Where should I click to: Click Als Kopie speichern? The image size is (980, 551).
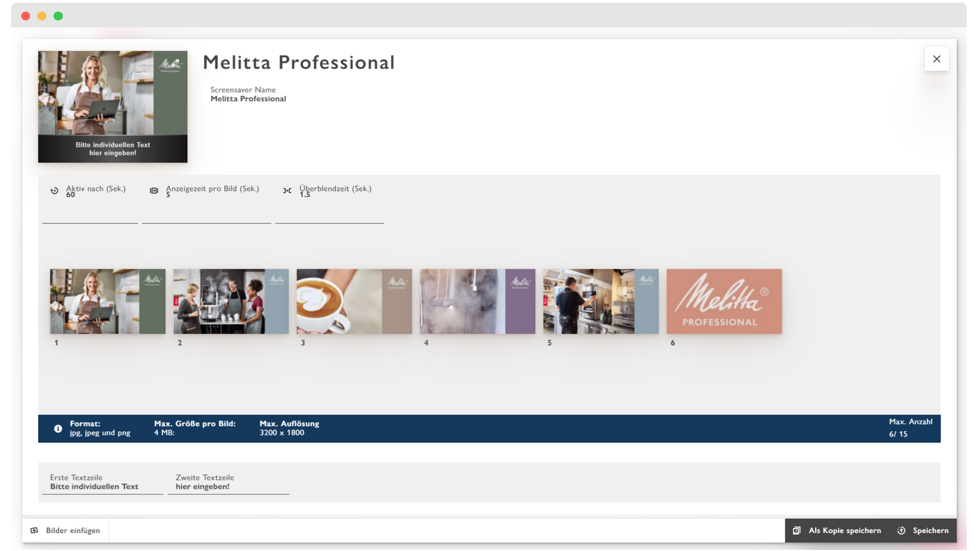click(838, 531)
